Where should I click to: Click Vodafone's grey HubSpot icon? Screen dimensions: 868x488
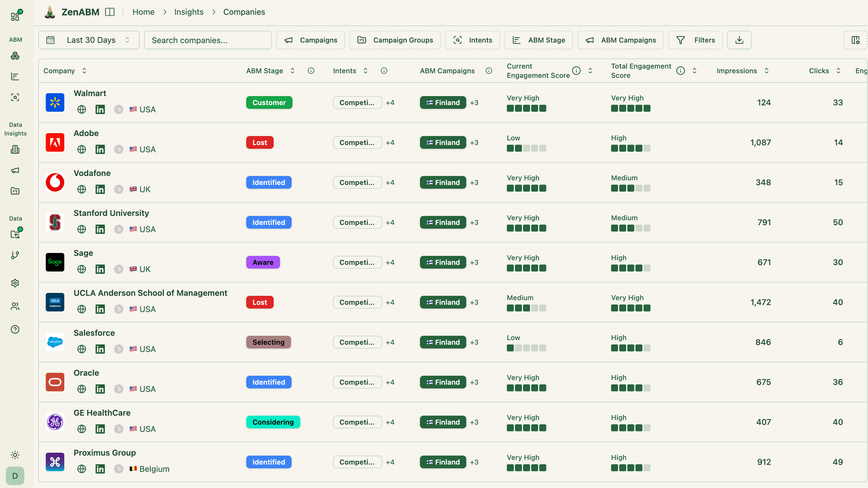(x=119, y=189)
